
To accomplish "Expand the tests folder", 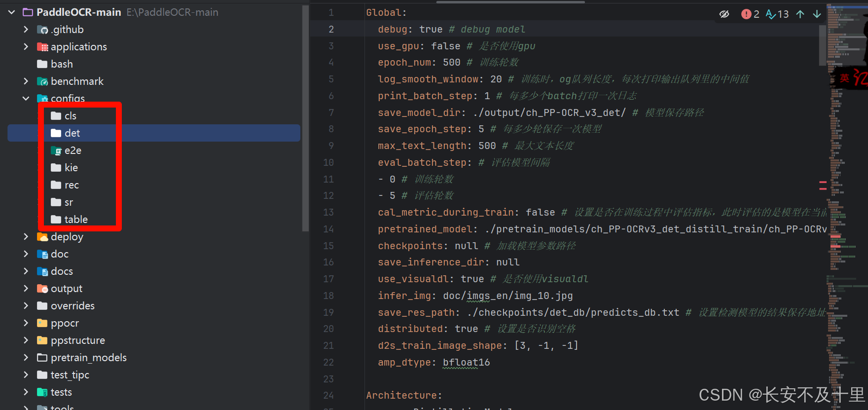I will click(26, 392).
